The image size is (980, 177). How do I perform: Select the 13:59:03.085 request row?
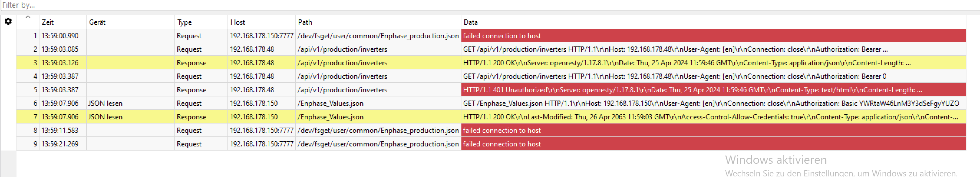click(60, 49)
